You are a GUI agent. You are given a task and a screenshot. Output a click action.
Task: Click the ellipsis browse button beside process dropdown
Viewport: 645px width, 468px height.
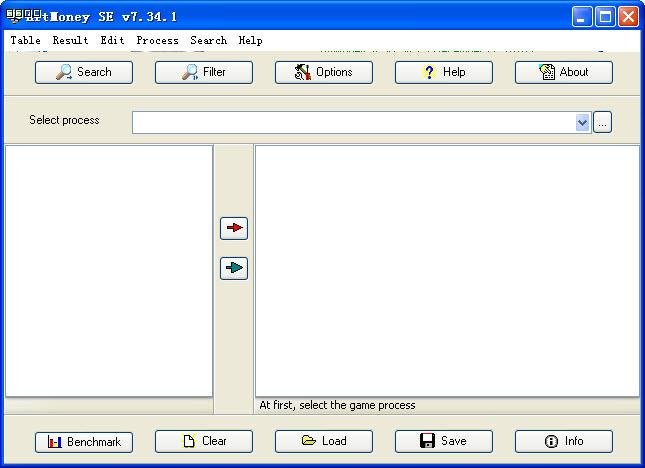[x=603, y=123]
